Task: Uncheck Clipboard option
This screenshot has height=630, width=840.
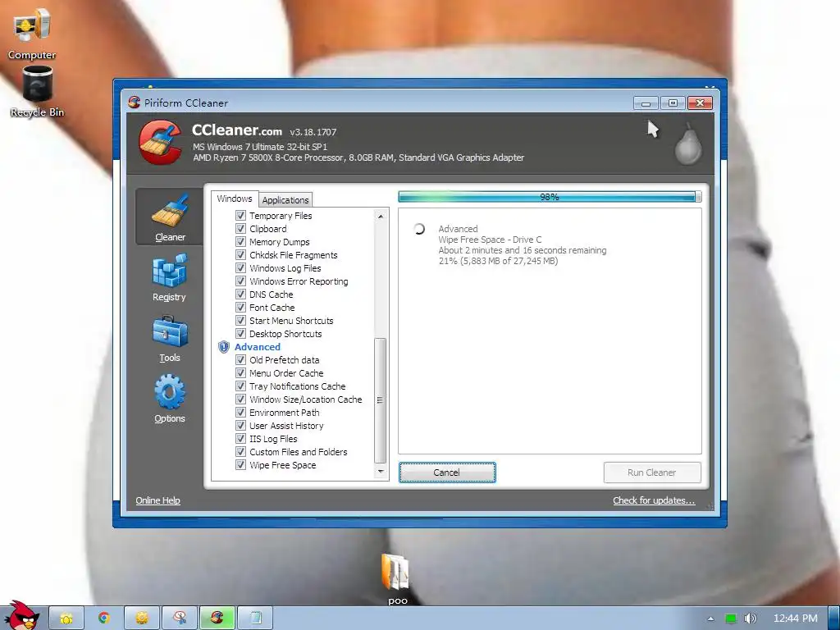Action: tap(240, 229)
